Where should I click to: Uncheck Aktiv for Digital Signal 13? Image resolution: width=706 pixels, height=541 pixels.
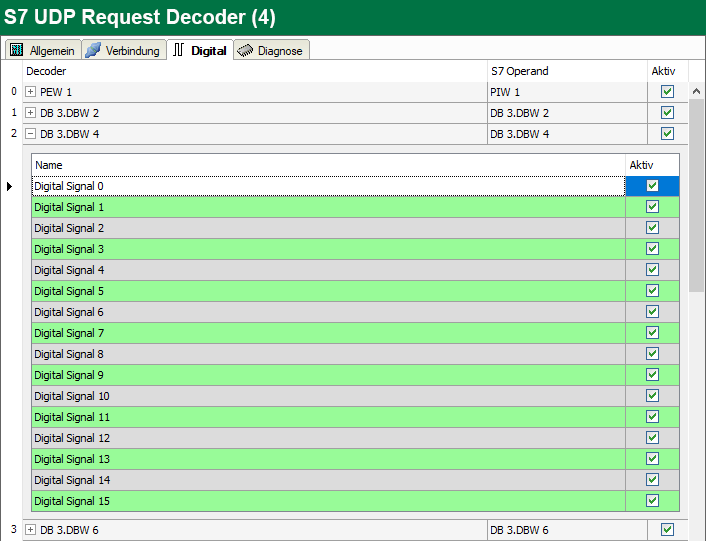[x=652, y=459]
